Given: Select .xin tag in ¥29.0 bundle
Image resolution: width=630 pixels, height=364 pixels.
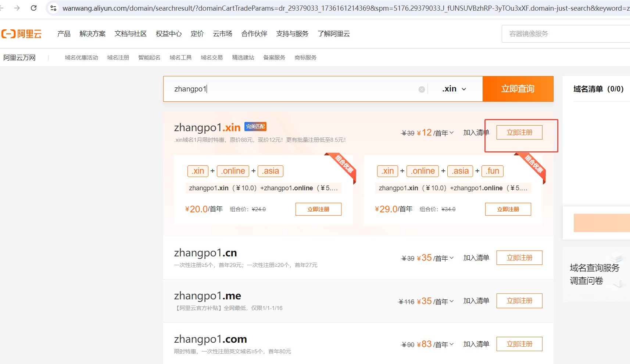Looking at the screenshot, I should click(387, 171).
